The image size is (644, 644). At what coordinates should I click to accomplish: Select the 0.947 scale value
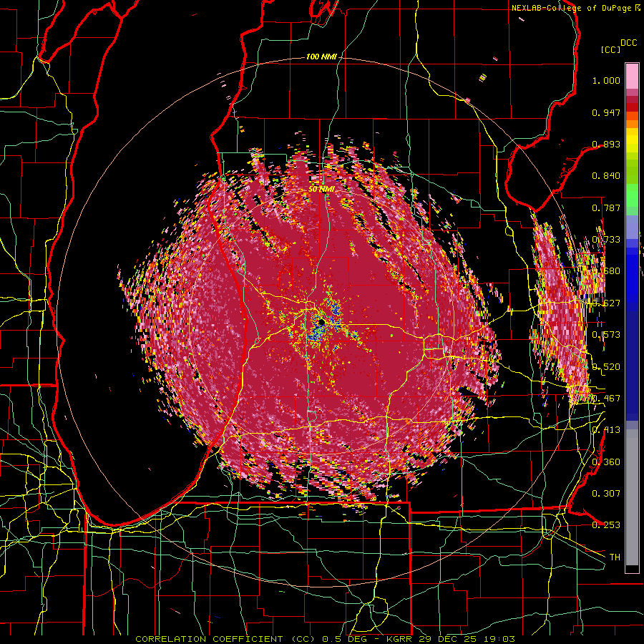click(606, 112)
